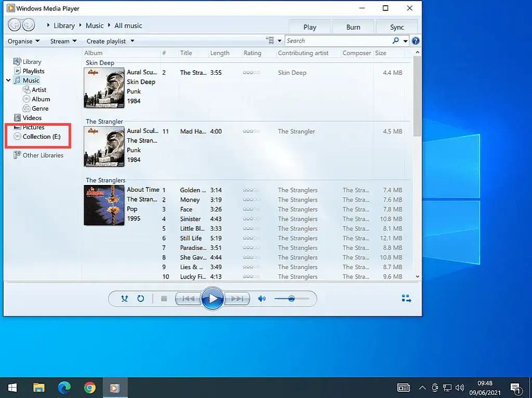Stop playback with the stop button

click(x=164, y=299)
